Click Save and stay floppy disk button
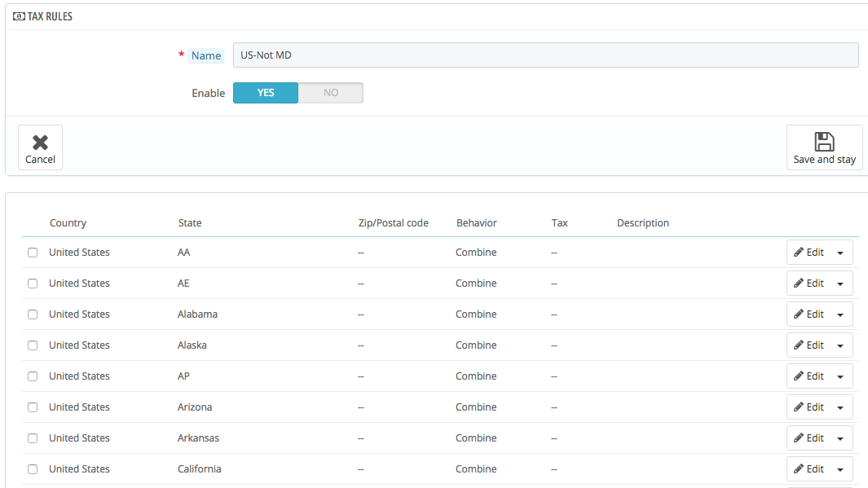 point(824,147)
